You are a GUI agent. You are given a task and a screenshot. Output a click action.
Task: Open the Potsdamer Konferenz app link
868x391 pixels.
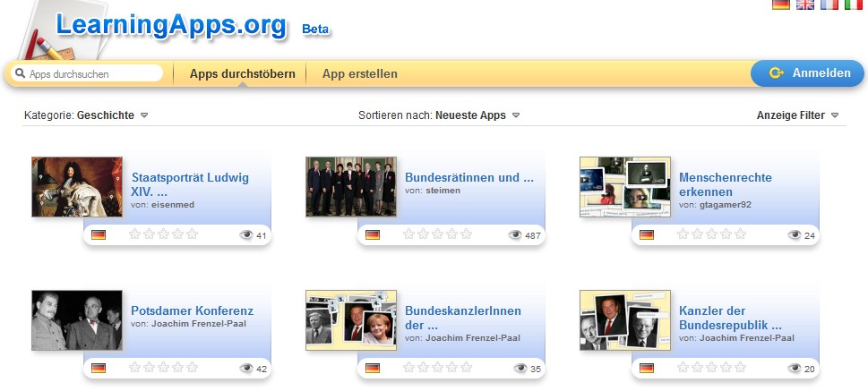click(192, 310)
